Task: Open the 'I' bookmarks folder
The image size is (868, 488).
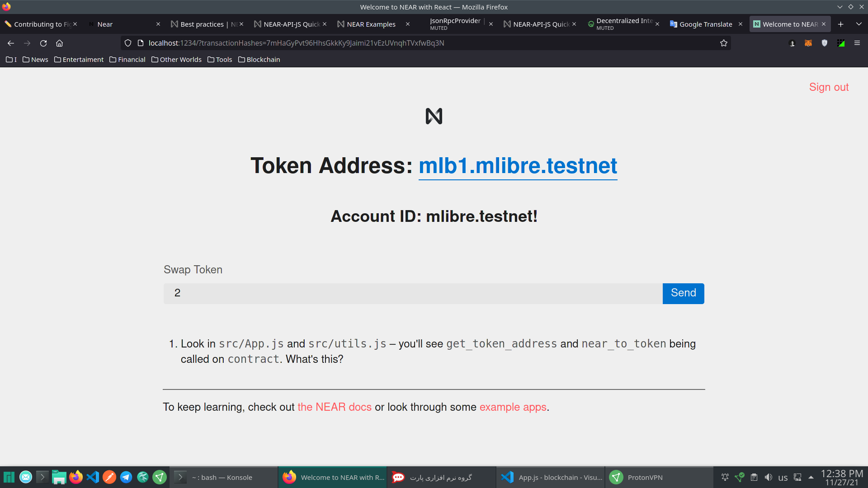Action: 11,60
